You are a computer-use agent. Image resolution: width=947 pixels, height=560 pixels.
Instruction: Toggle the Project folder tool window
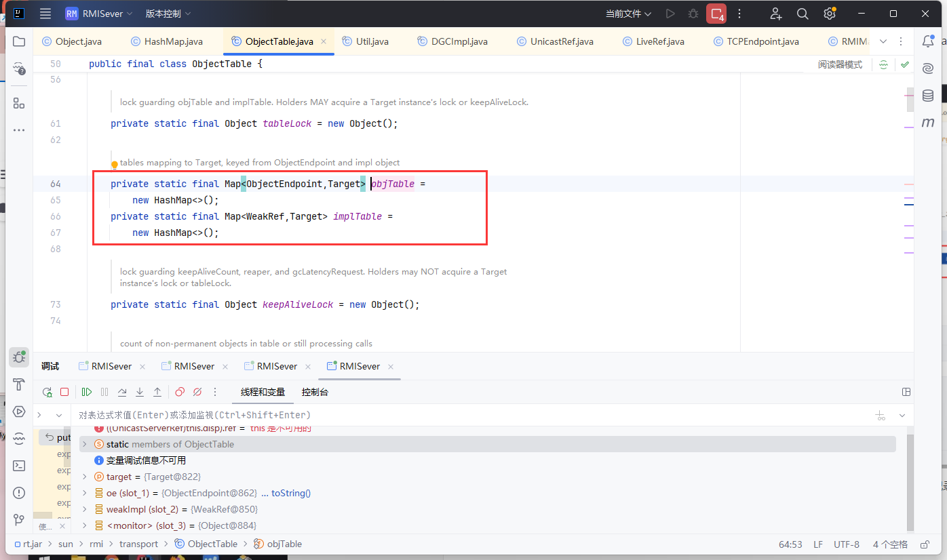pos(19,41)
